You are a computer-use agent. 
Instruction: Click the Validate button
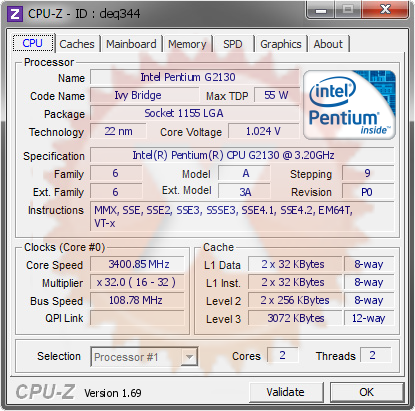(x=286, y=392)
